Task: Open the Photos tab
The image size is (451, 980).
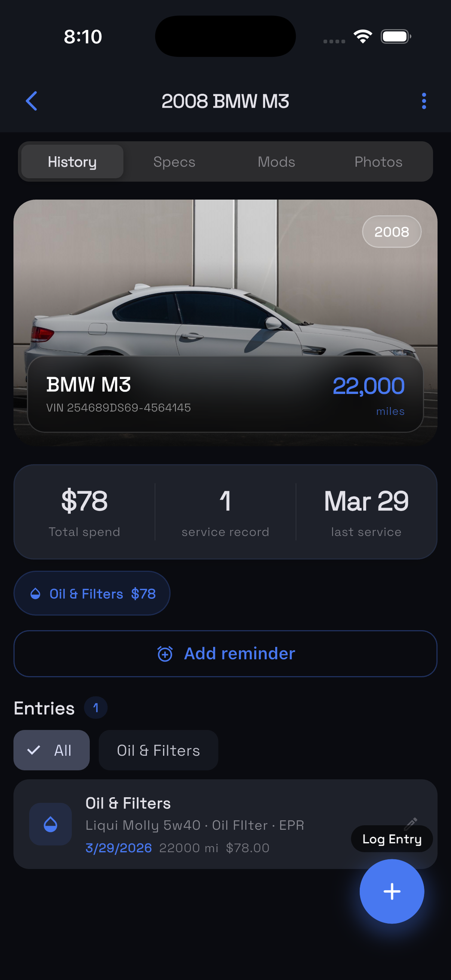Action: pyautogui.click(x=378, y=162)
